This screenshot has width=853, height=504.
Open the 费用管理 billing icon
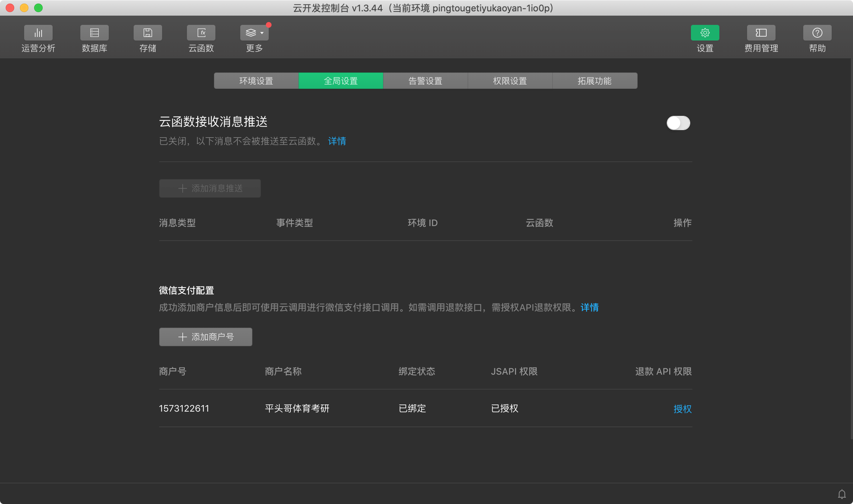click(761, 33)
